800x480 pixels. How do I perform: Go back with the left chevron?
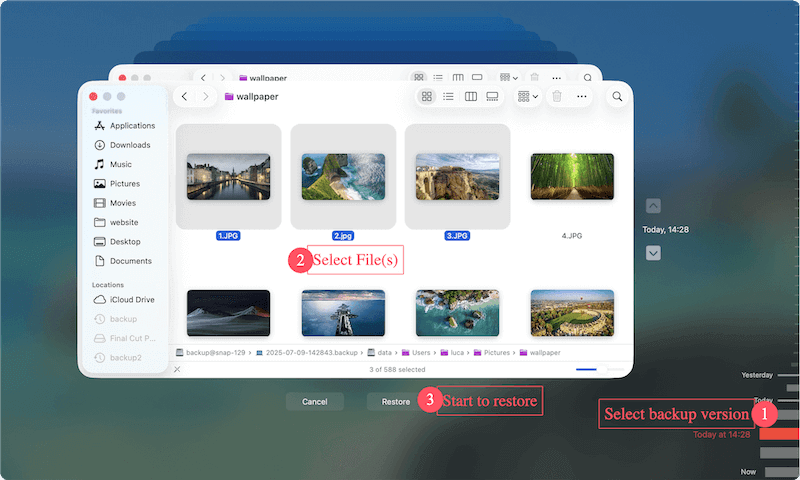(x=185, y=96)
